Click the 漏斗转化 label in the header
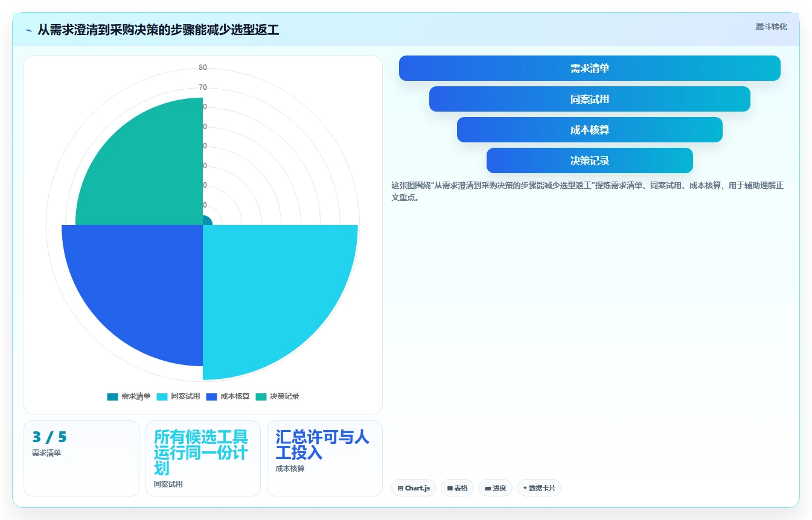 tap(771, 27)
